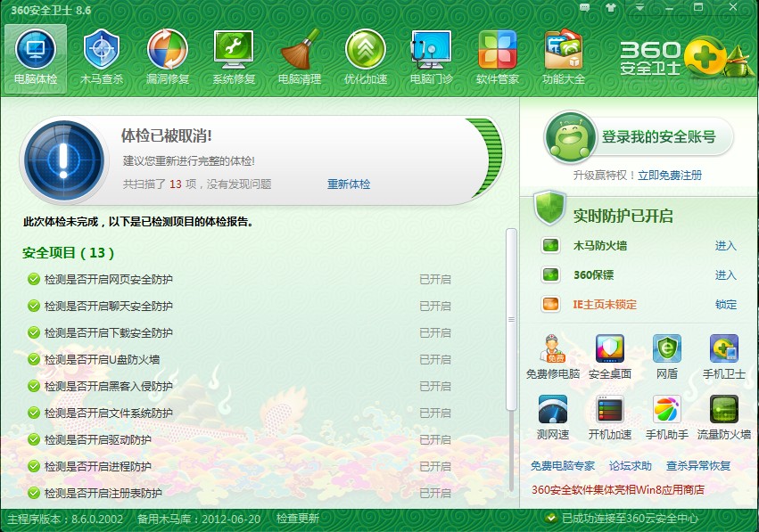Image resolution: width=759 pixels, height=532 pixels.
Task: Click 查杀异常恢复 link
Action: click(698, 466)
